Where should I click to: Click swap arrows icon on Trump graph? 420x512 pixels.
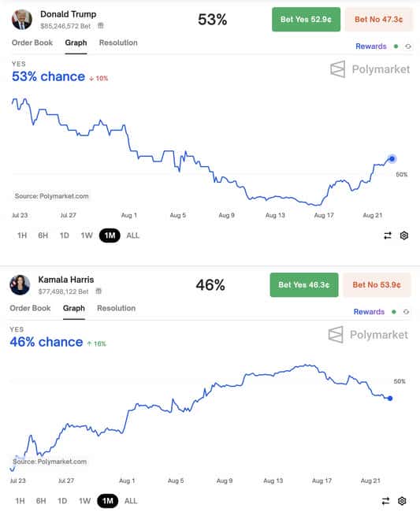(388, 236)
